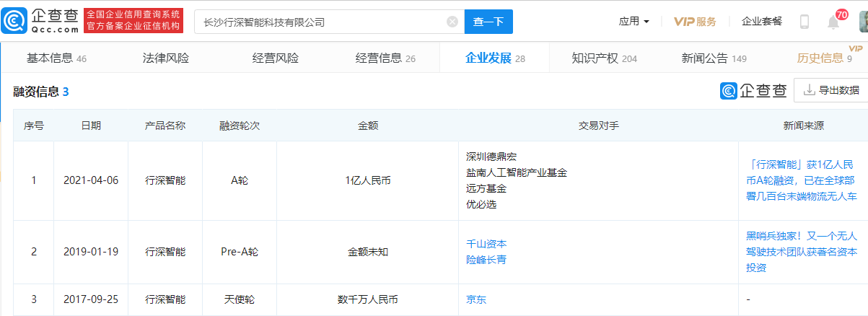This screenshot has height=316, width=868.
Task: Click the date cell 2021-04-06
Action: coord(91,180)
